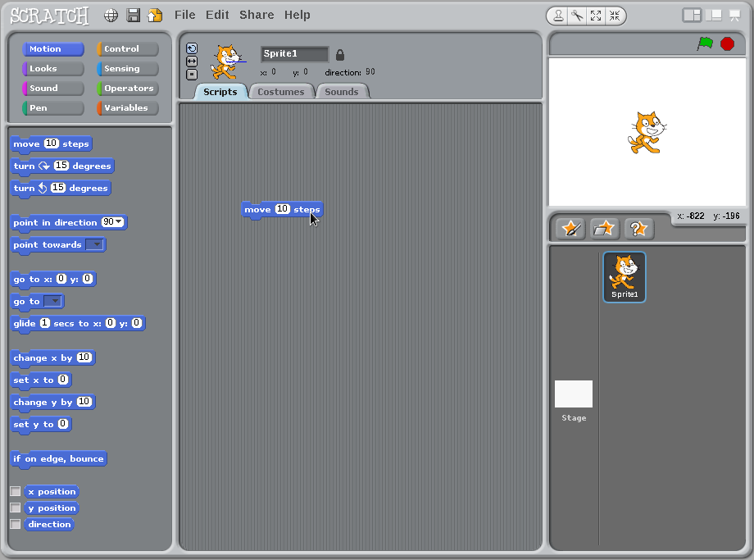Select Operators block category

[x=127, y=88]
